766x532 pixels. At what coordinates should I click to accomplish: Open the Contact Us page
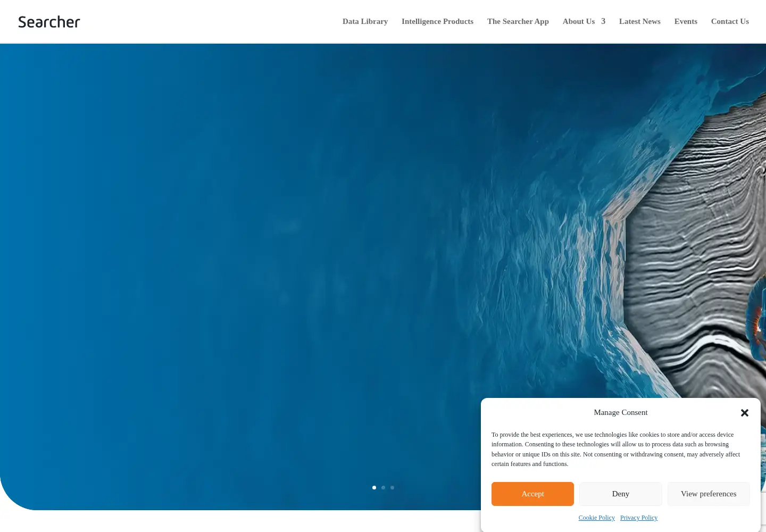(730, 21)
